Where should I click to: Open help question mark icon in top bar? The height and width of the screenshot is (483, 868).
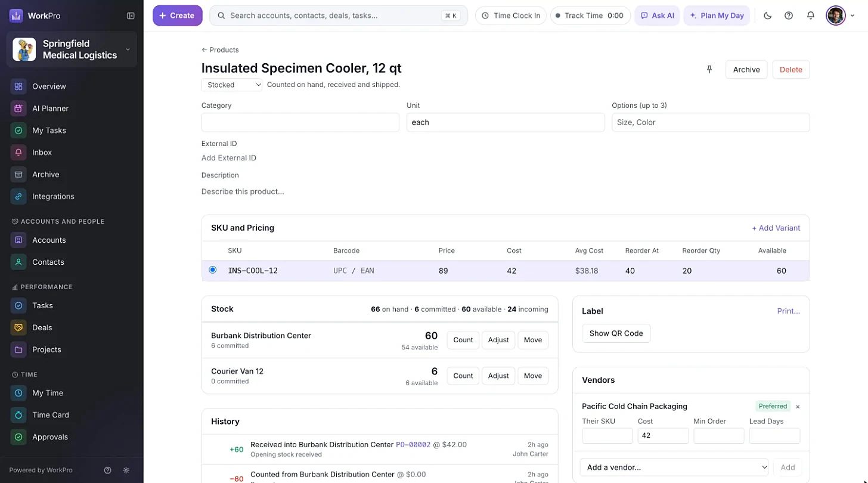pos(789,16)
